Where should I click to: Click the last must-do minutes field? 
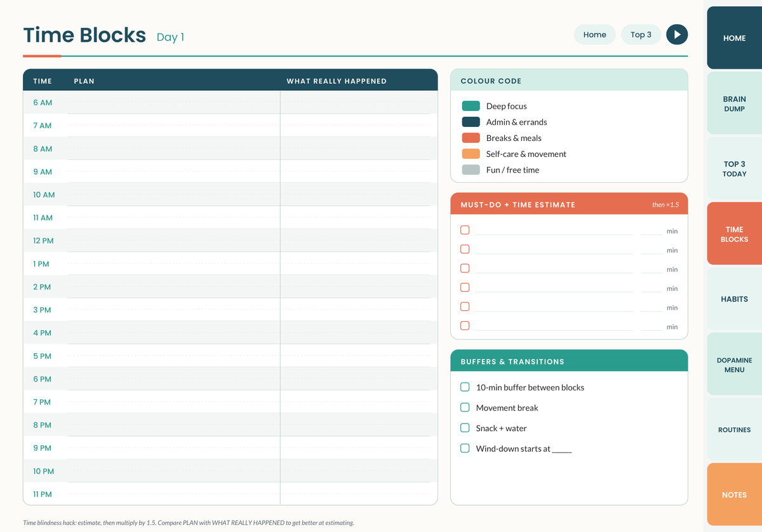pyautogui.click(x=652, y=326)
